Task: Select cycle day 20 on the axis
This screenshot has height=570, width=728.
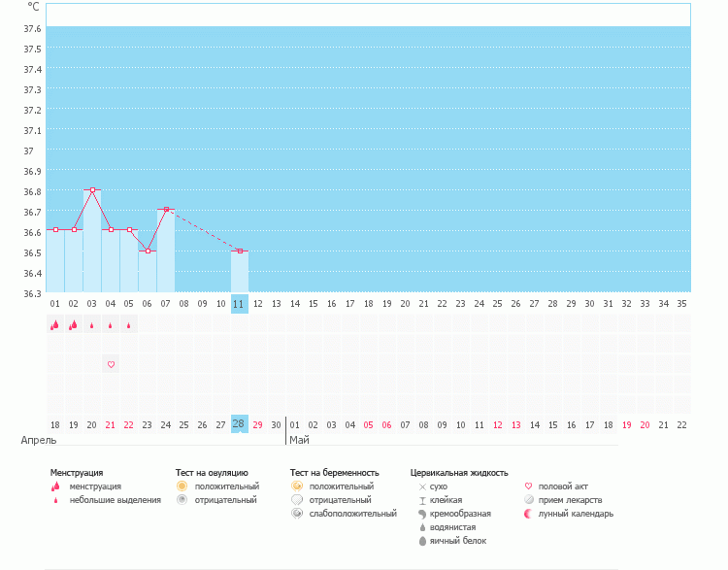Action: (405, 304)
